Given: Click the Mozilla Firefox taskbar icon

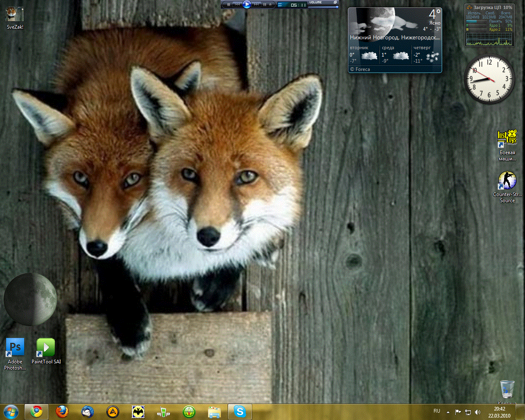Looking at the screenshot, I should click(62, 411).
